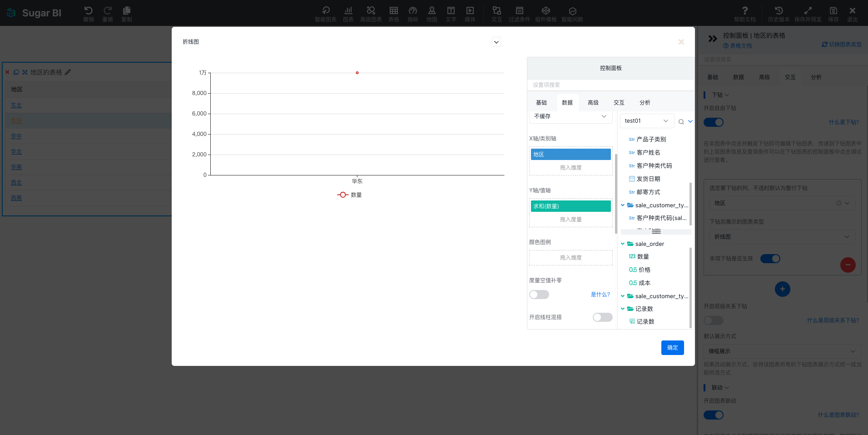Click 拖入维度 drop zone under 颜色图例
Screen dimensions: 868x435
pyautogui.click(x=571, y=258)
